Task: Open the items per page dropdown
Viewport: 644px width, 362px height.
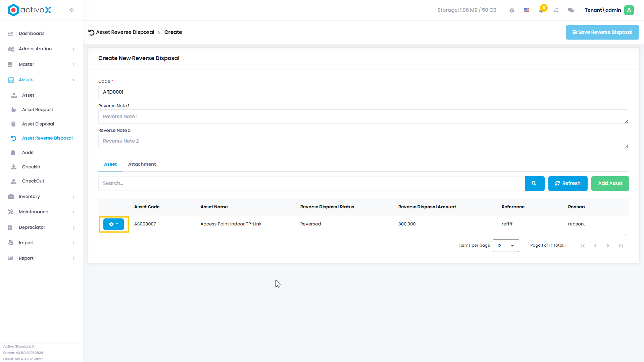Action: (x=506, y=246)
